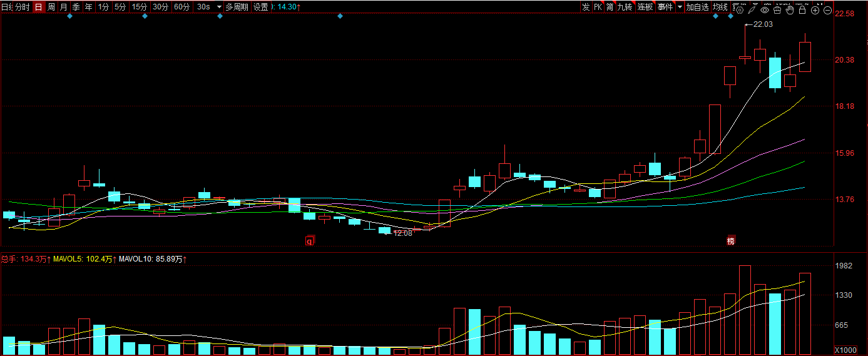Click diamond marker below the period dropdown arrow
Image resolution: width=868 pixels, height=356 pixels.
220,16
